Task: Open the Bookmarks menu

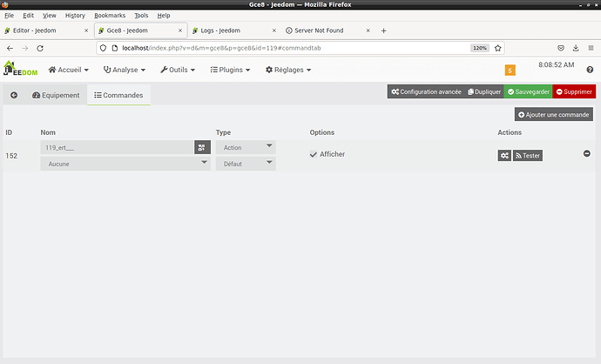Action: tap(110, 16)
